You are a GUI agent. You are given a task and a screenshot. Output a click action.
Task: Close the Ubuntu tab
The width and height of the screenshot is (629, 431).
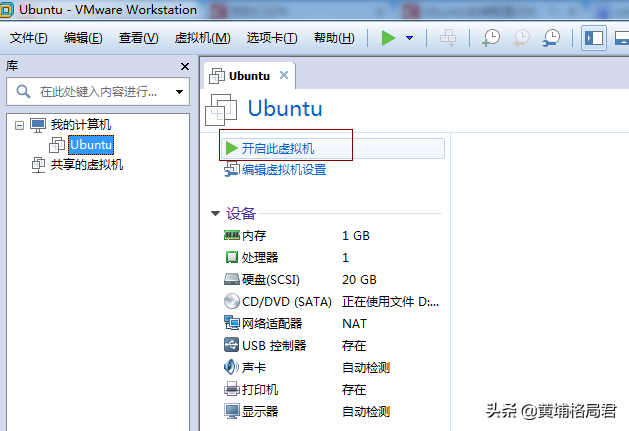point(284,75)
